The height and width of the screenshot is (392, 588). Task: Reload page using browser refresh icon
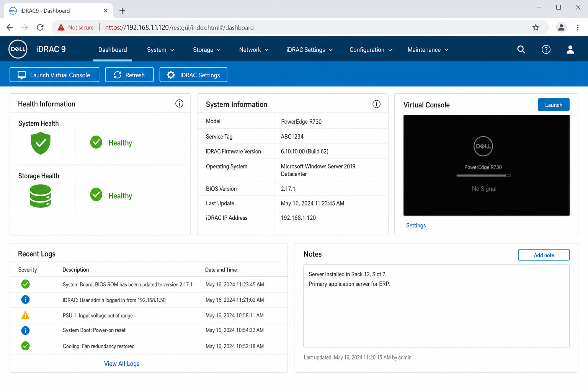point(40,27)
